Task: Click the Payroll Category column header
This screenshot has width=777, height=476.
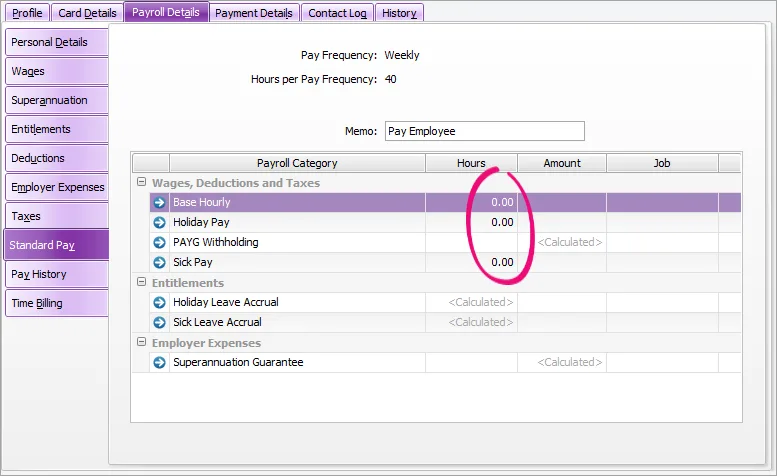Action: (297, 163)
